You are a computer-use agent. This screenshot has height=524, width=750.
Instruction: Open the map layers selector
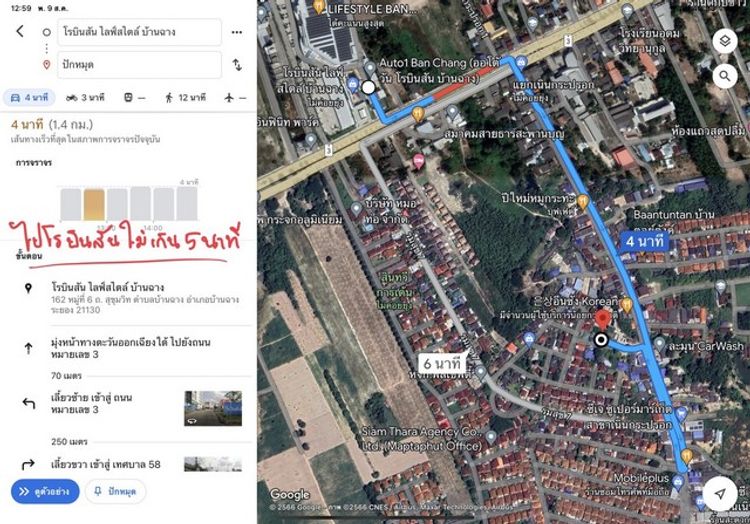(726, 42)
